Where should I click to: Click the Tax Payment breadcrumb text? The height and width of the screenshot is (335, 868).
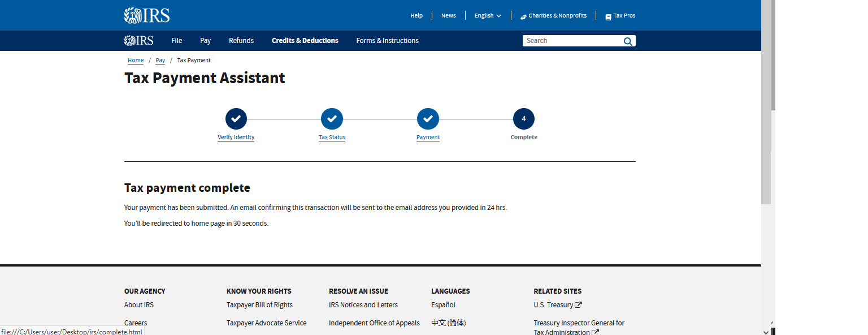tap(194, 61)
